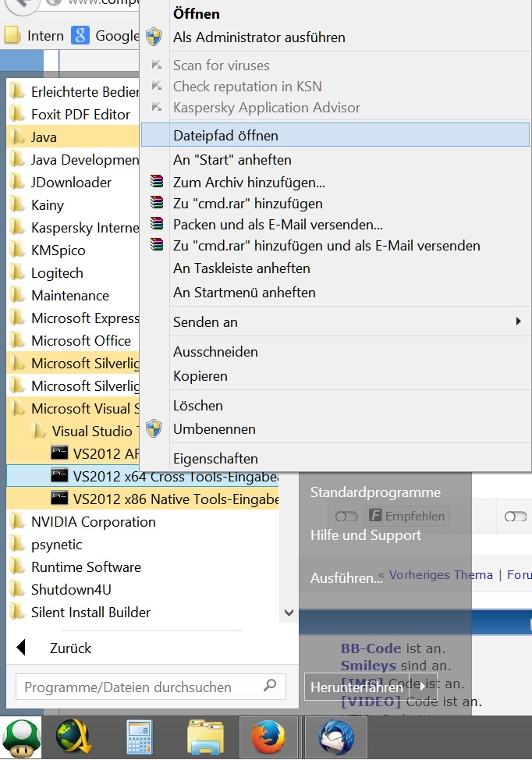Open Calculator from the taskbar
Viewport: 532px width, 760px height.
(x=140, y=737)
